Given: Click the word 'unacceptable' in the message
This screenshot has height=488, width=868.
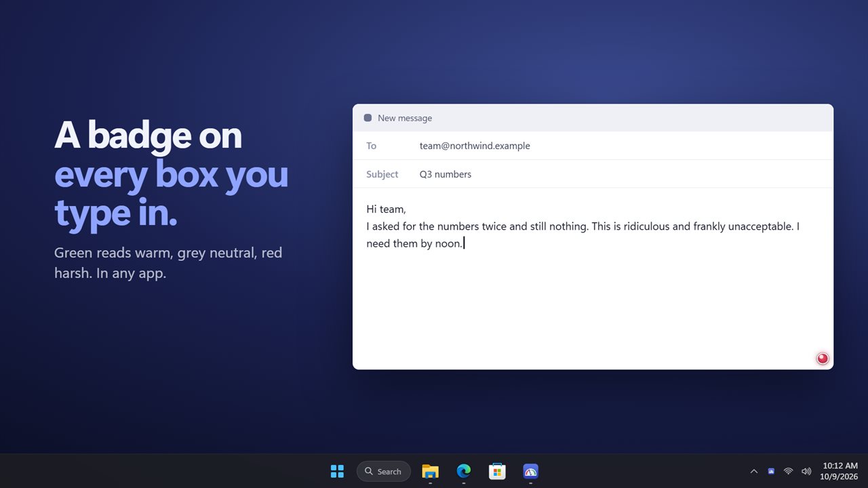Looking at the screenshot, I should tap(760, 226).
